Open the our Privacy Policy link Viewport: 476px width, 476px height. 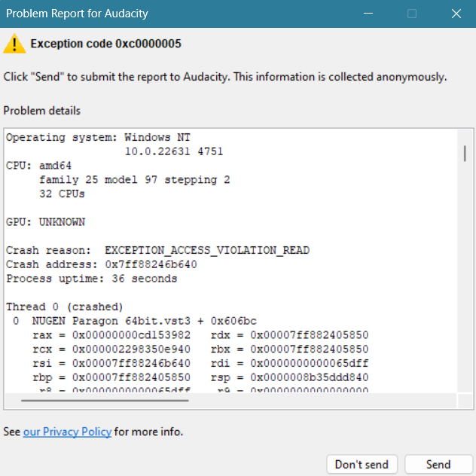[x=67, y=432]
